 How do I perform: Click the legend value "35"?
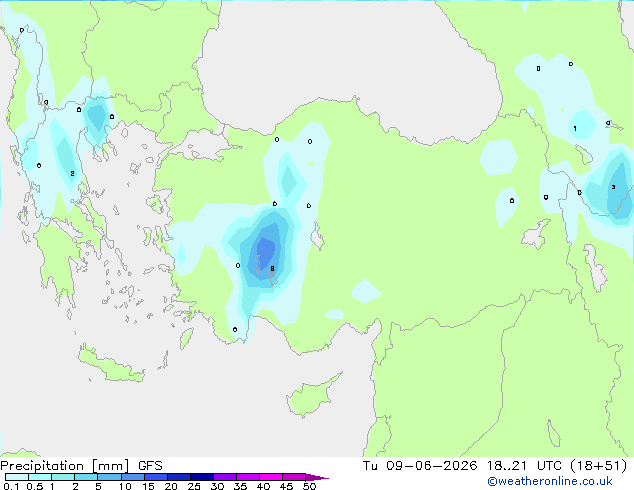tap(240, 486)
